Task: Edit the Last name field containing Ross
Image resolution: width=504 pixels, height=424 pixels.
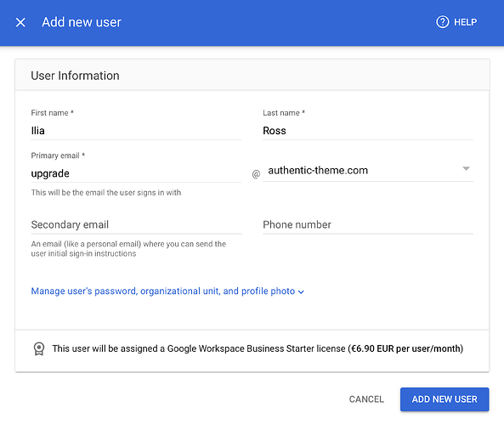Action: click(x=368, y=131)
